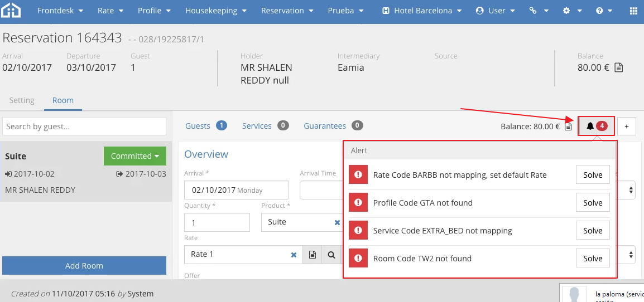
Task: Clear the Rate 1 field
Action: pyautogui.click(x=294, y=255)
